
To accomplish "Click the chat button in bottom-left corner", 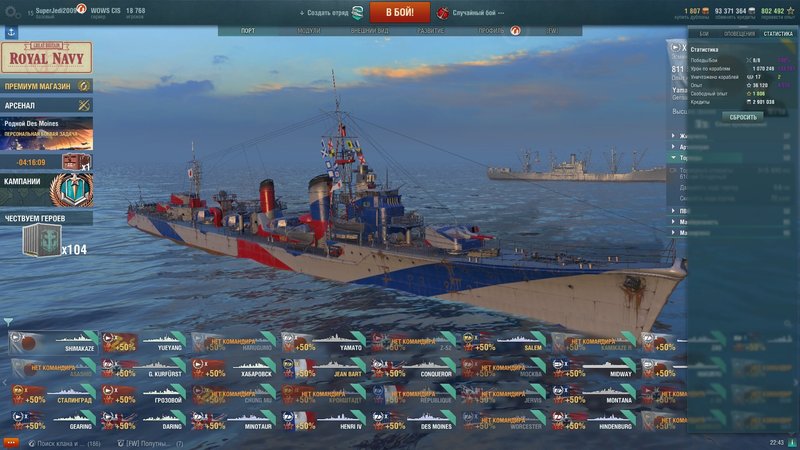I will click(x=11, y=443).
